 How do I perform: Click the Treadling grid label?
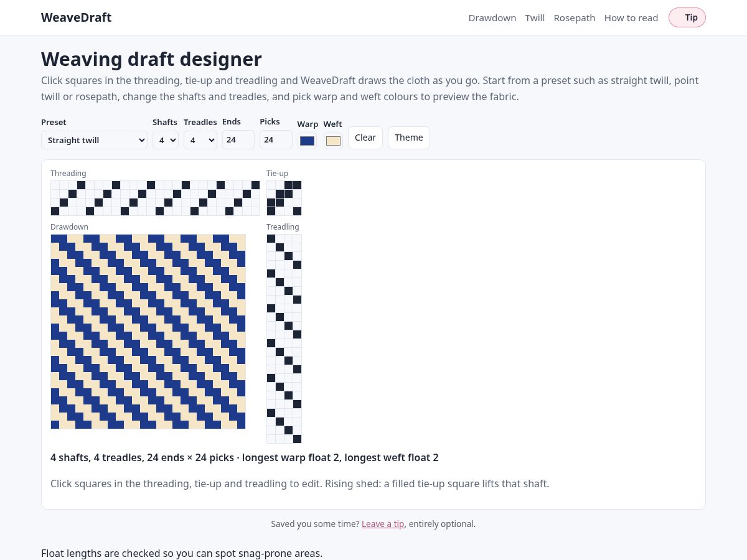coord(283,227)
